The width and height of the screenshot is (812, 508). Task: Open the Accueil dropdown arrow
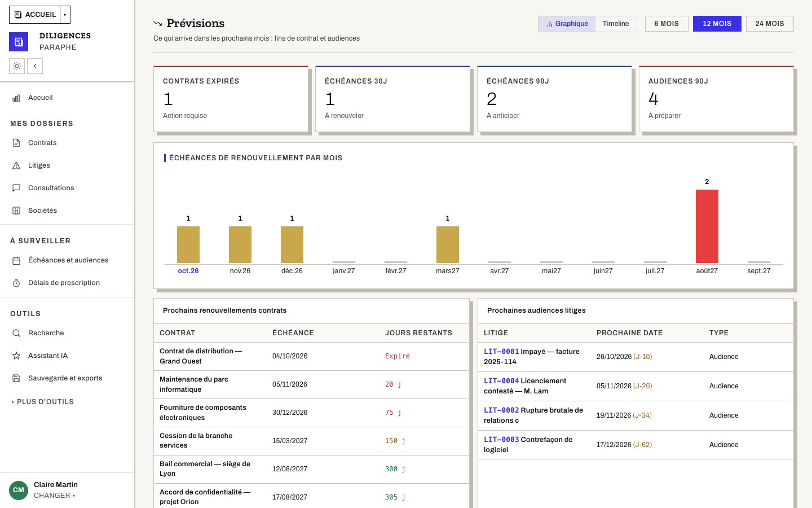click(65, 15)
